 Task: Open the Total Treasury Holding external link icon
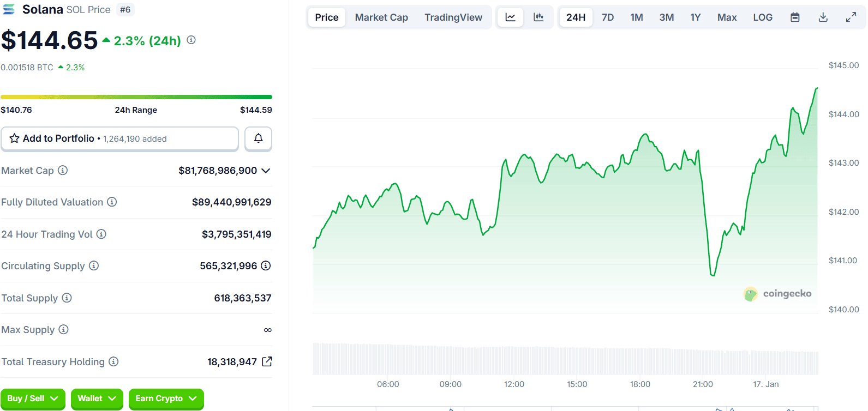(267, 361)
